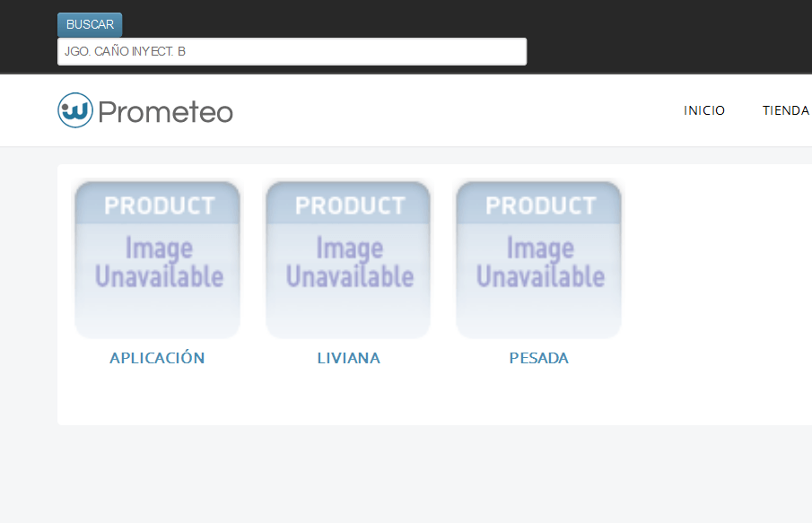Viewport: 812px width, 523px height.
Task: Open the TIENDA menu item
Action: click(786, 110)
